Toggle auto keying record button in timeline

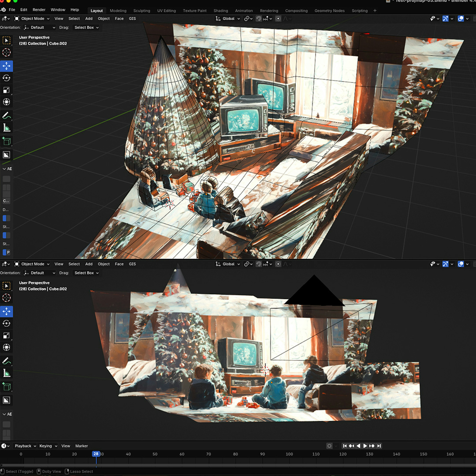tap(329, 446)
